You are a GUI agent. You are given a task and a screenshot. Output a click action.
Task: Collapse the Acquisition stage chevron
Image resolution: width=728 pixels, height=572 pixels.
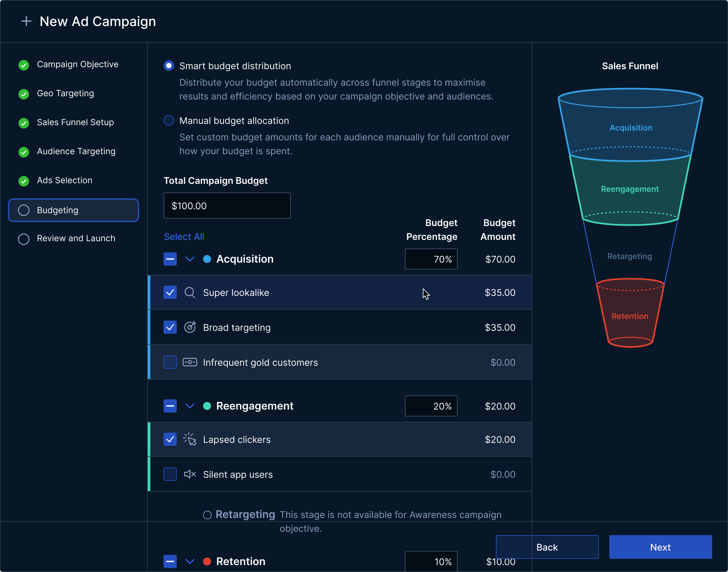190,259
